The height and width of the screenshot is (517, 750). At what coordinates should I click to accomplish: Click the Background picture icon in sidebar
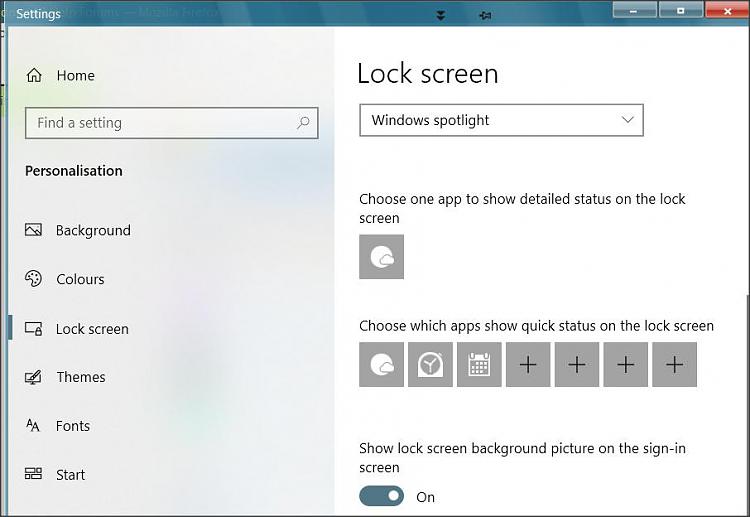[x=33, y=230]
